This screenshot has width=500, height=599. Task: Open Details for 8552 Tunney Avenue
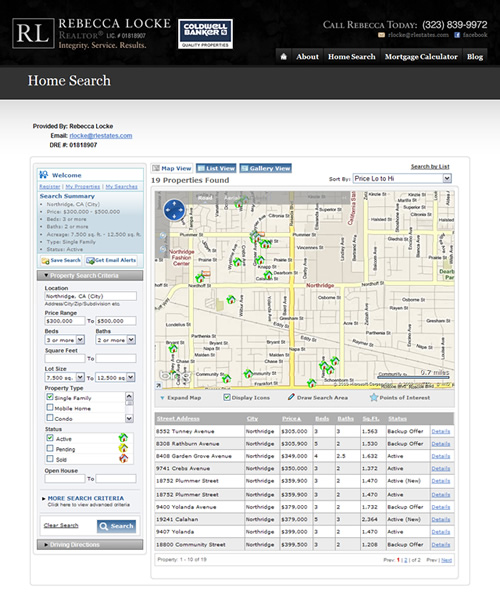441,431
